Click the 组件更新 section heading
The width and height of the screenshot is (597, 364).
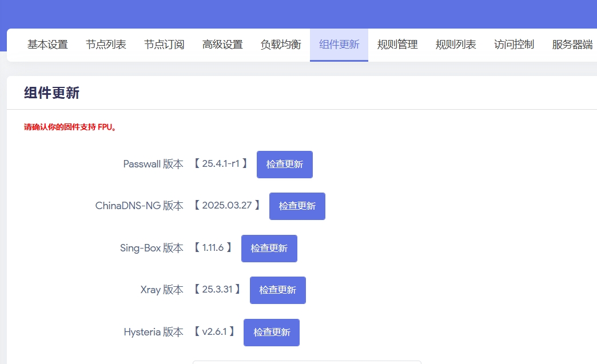pyautogui.click(x=51, y=93)
